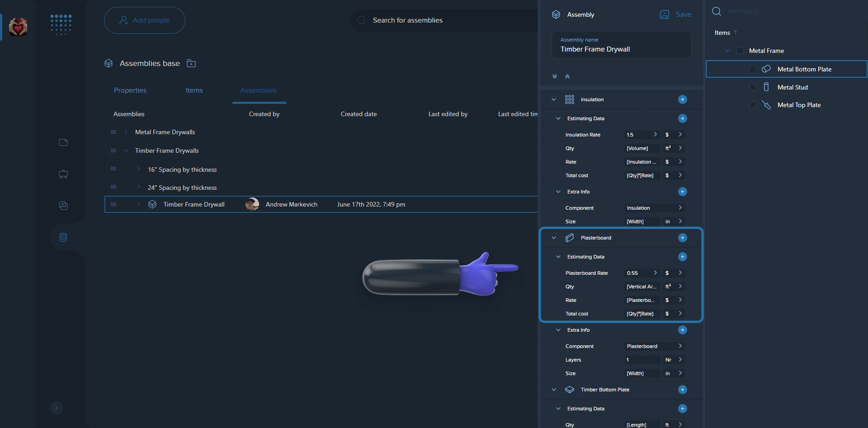The image size is (868, 428).
Task: Open Insulation Rate unit selector
Action: point(673,135)
